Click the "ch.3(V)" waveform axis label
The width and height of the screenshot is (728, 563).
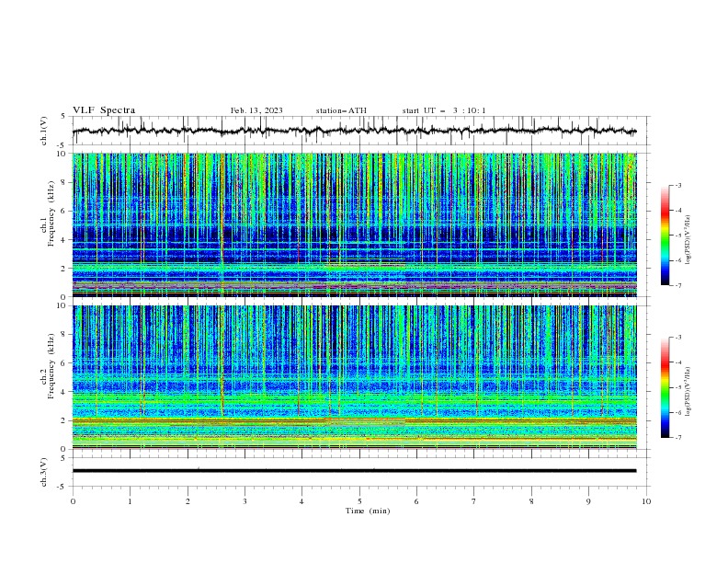click(x=44, y=472)
